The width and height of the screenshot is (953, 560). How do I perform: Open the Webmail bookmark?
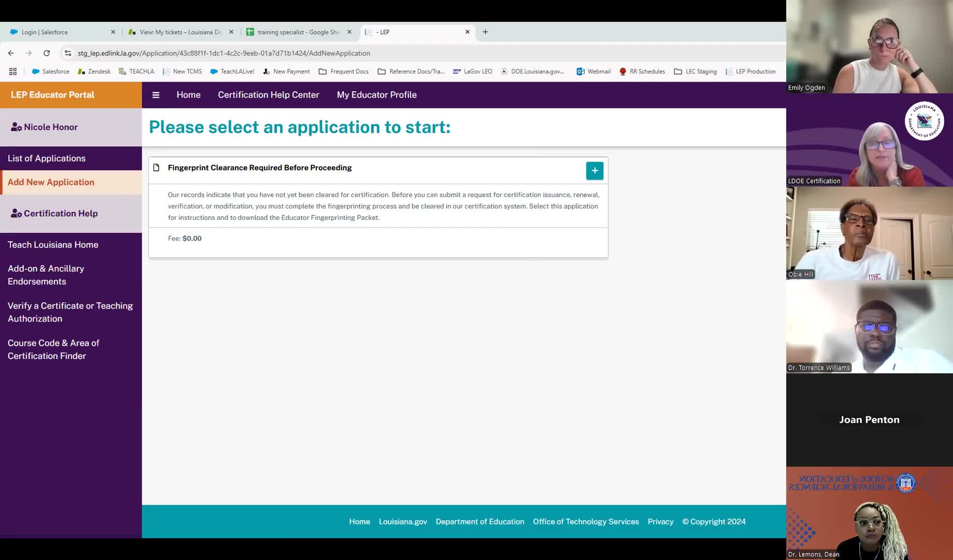click(594, 72)
